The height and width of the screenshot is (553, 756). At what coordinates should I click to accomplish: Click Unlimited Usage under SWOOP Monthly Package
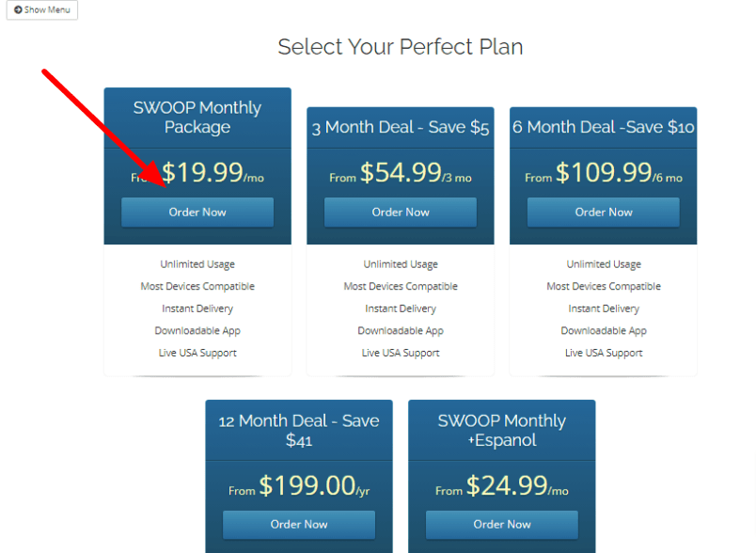click(x=197, y=264)
